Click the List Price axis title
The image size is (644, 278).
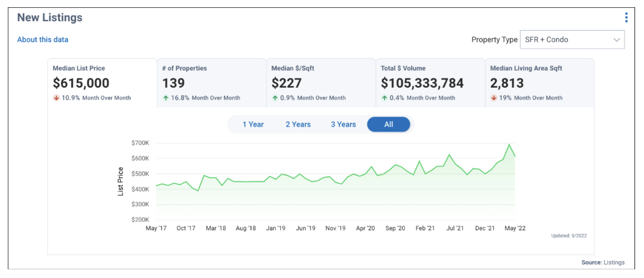click(121, 181)
